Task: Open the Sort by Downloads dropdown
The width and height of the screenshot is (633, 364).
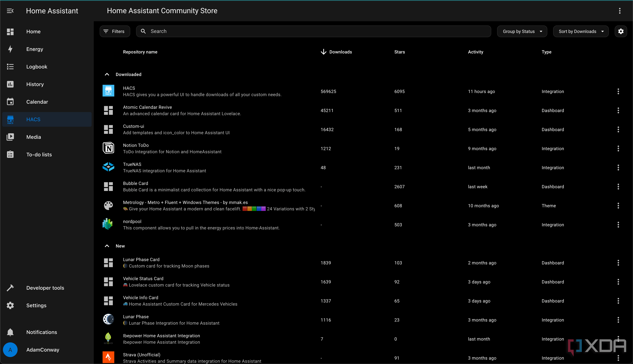Action: point(581,31)
